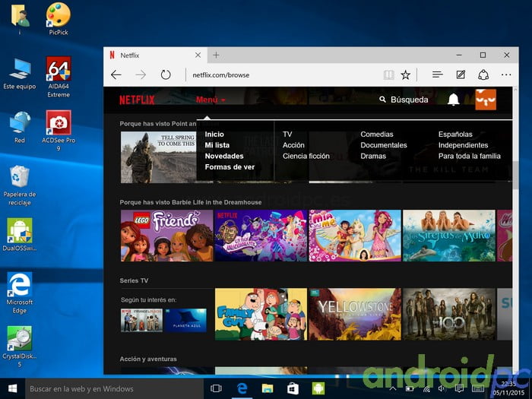Select Inicio in the menu

pos(214,135)
